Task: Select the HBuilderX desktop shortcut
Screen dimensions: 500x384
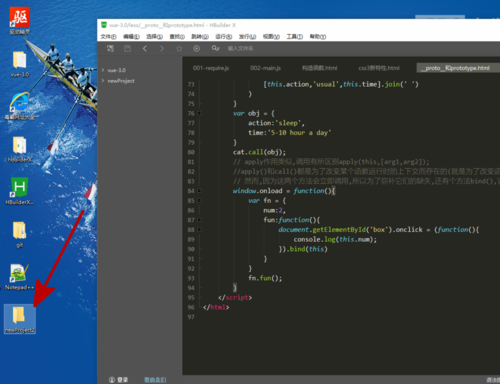Action: [x=19, y=191]
